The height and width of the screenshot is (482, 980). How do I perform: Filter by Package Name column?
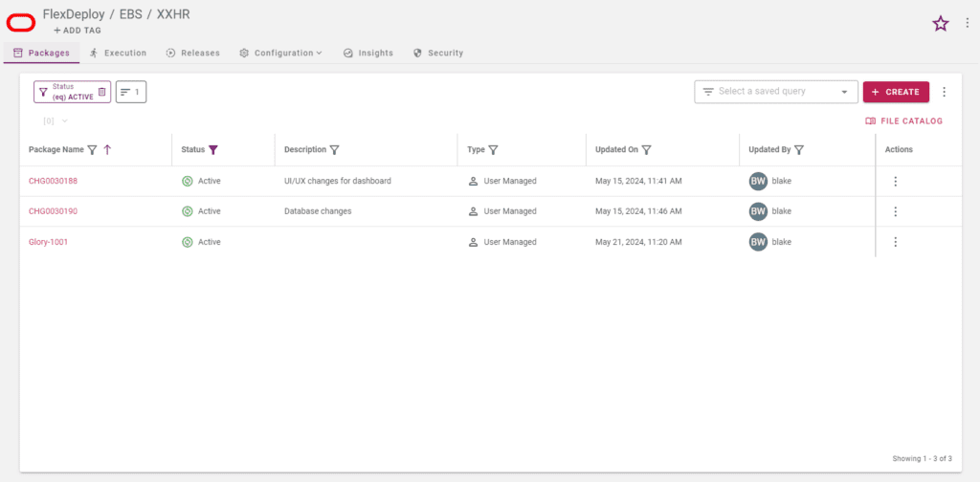coord(92,150)
